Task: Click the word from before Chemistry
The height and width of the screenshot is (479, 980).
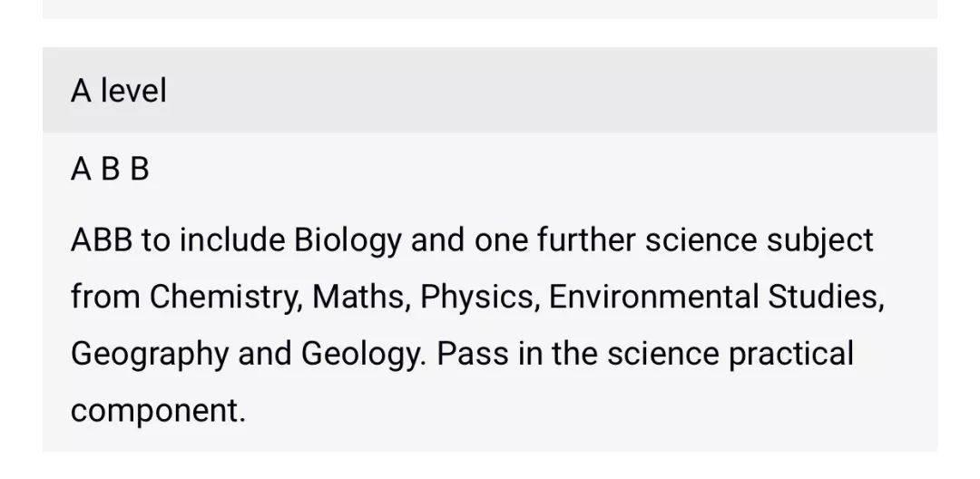Action: (105, 297)
